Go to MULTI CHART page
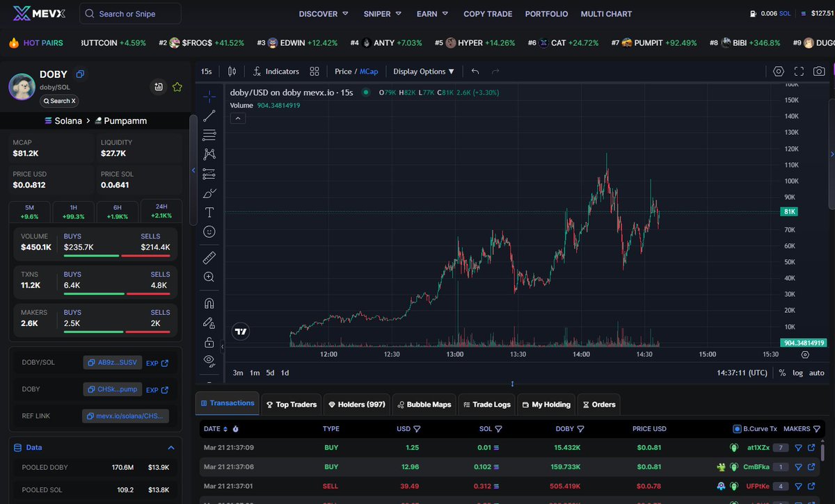 [x=606, y=14]
